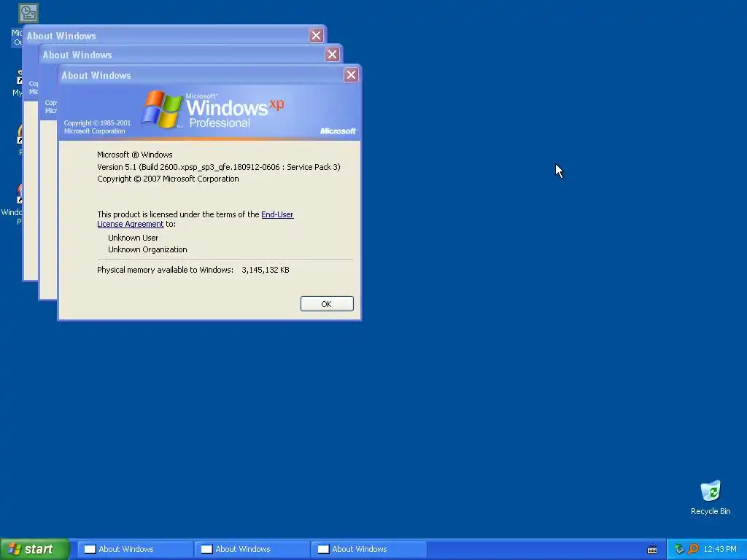Click the 12:43 PM system clock
Viewport: 747px width, 560px height.
tap(720, 549)
